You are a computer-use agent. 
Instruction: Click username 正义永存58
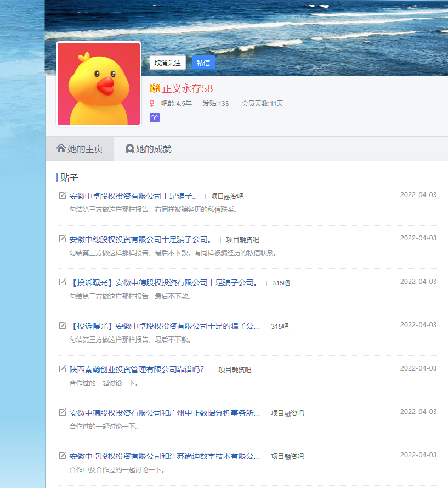(x=187, y=88)
